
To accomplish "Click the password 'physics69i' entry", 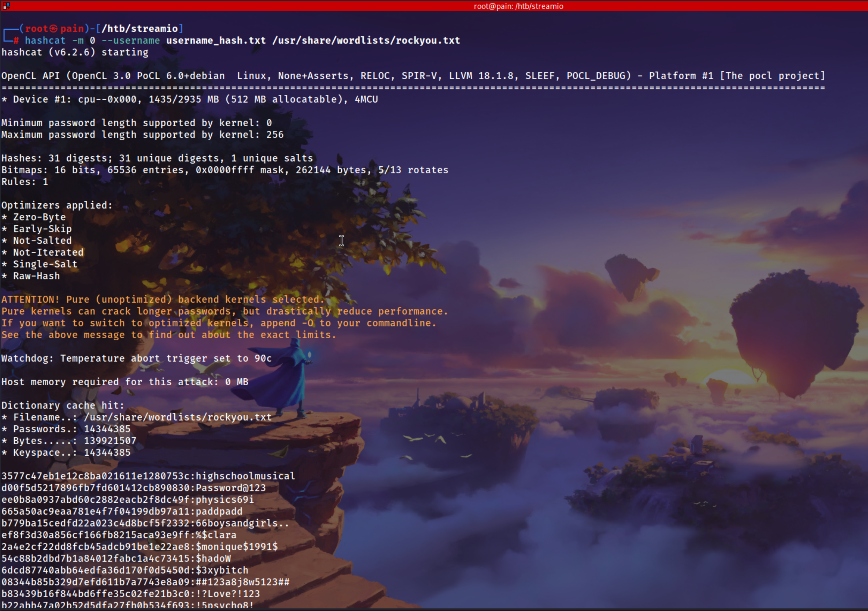I will click(224, 499).
